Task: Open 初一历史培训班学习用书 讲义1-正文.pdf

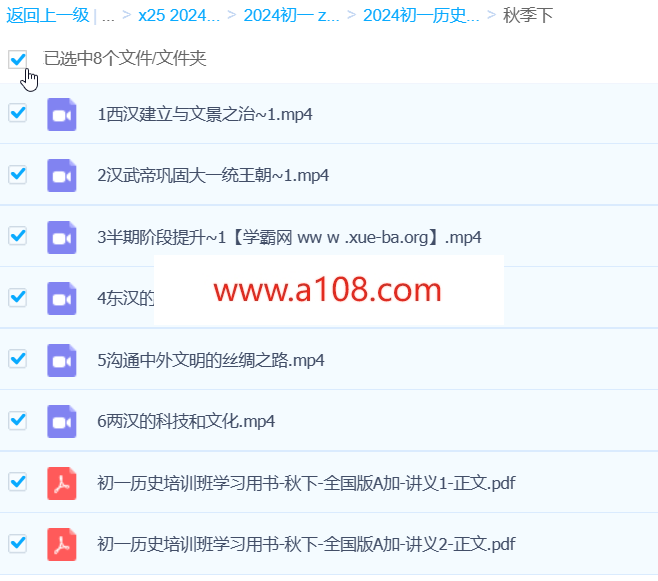Action: coord(306,483)
